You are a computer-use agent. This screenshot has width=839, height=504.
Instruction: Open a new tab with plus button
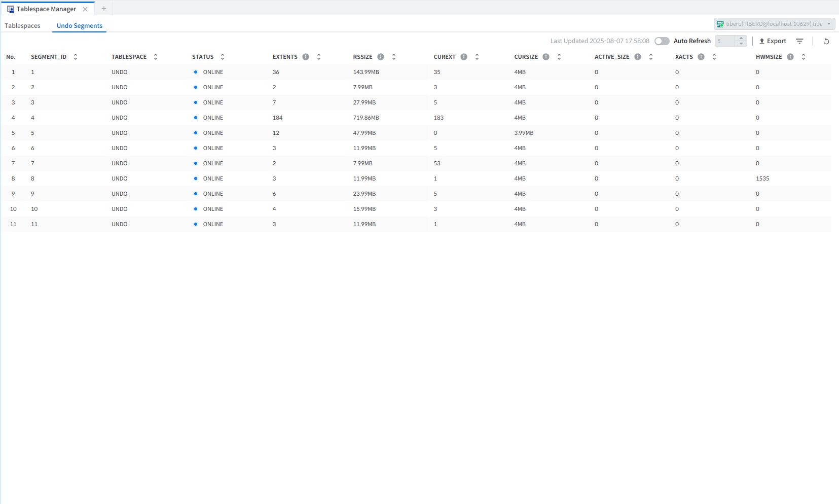104,9
